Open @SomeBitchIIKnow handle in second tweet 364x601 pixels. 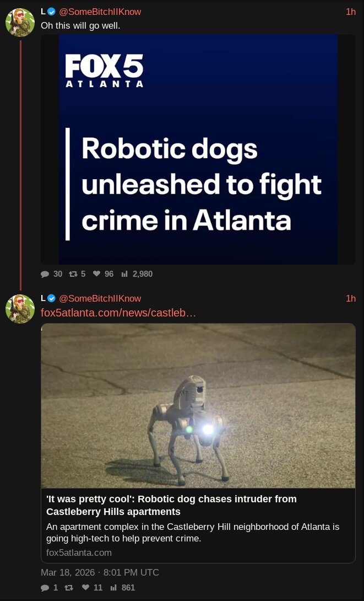coord(100,299)
